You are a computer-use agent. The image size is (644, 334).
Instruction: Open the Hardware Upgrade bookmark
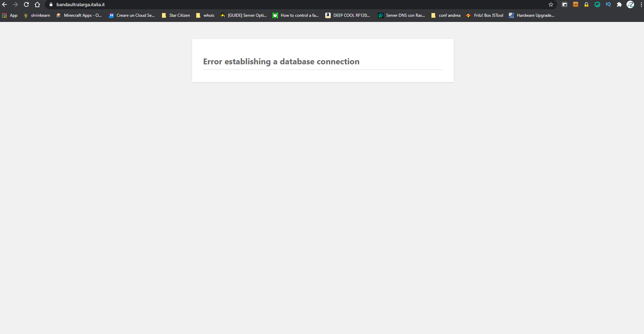click(532, 15)
